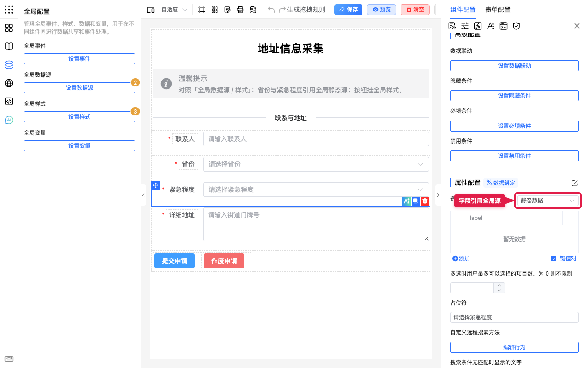Click the move handle of 紧急程度 field

point(155,185)
